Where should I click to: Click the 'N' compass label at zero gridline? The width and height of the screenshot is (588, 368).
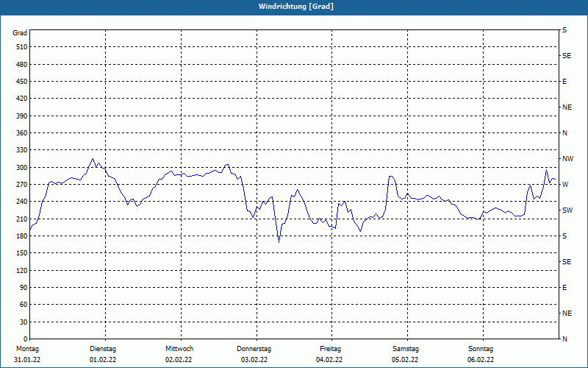564,339
